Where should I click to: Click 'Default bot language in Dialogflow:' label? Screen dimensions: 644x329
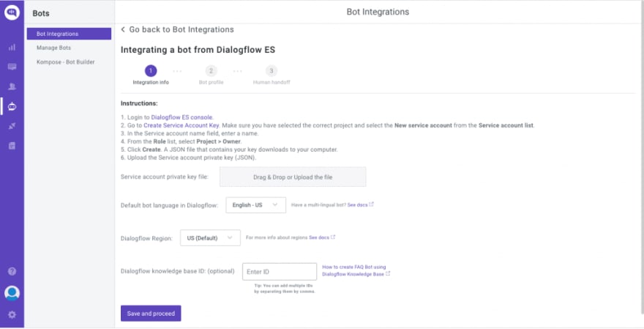pos(169,205)
